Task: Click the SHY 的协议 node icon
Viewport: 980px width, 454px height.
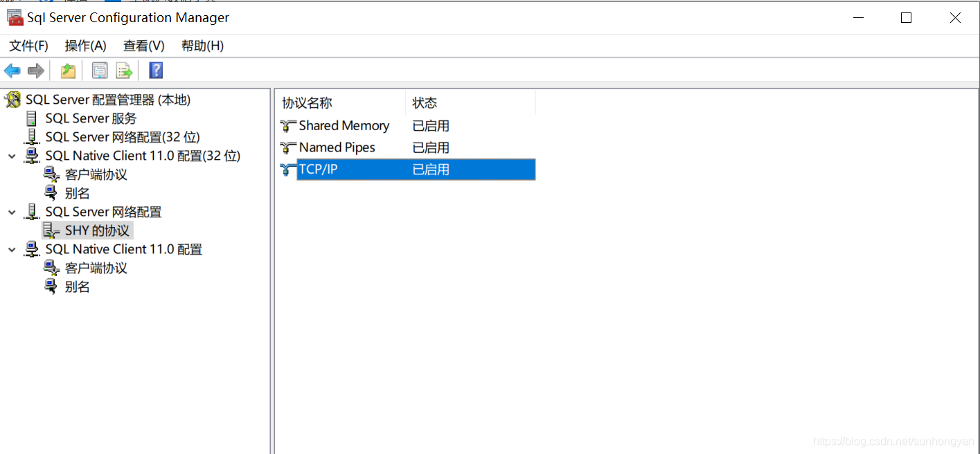Action: (51, 230)
